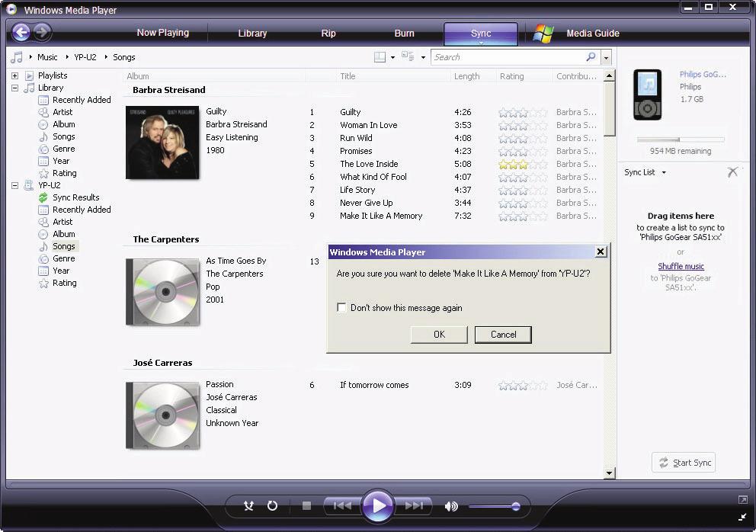Screen dimensions: 756x532
Task: Start playback with Play button
Action: [379, 506]
